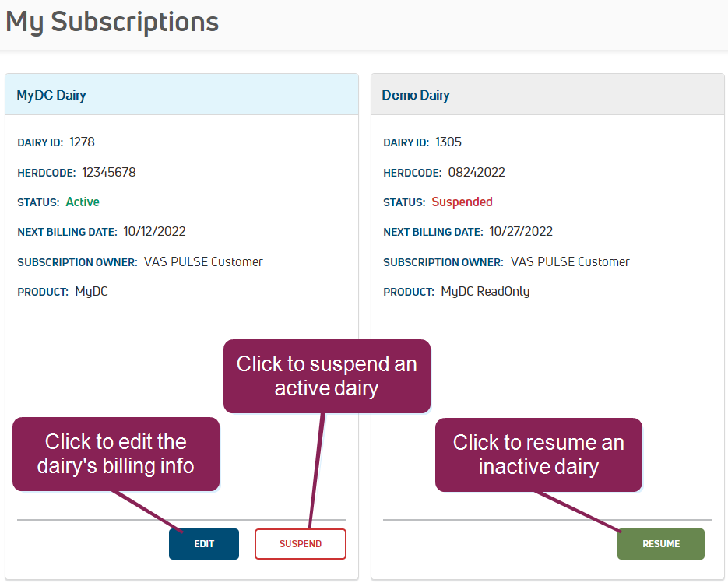The height and width of the screenshot is (586, 728).
Task: Click the Dairy ID value 1278
Action: [82, 142]
